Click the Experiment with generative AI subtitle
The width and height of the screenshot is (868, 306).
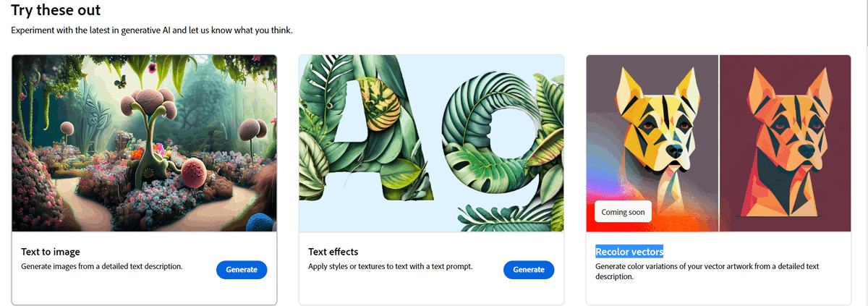(152, 30)
